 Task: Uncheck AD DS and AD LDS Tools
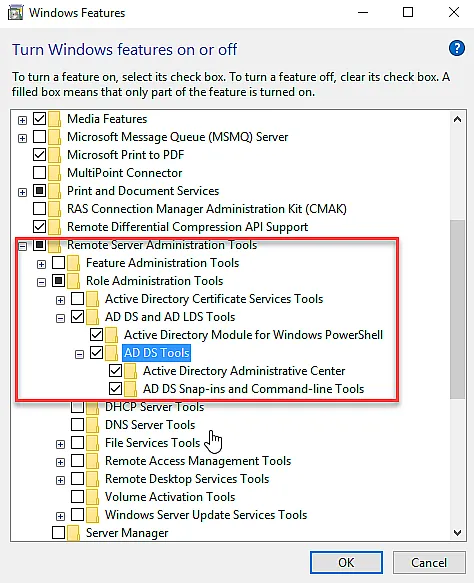coord(77,316)
